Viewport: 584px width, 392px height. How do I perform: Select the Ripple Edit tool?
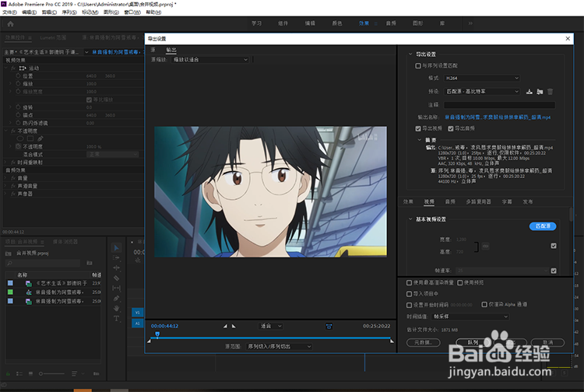point(117,268)
